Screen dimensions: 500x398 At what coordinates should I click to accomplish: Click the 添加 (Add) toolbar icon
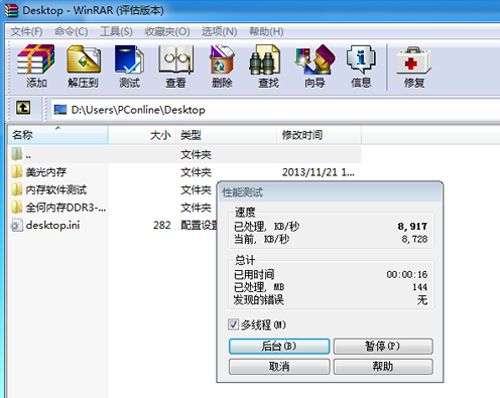coord(36,60)
